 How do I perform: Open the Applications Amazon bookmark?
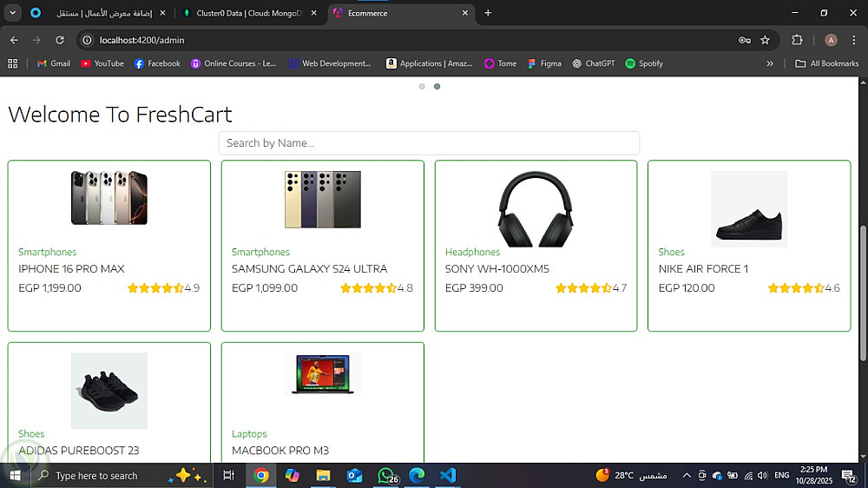429,63
